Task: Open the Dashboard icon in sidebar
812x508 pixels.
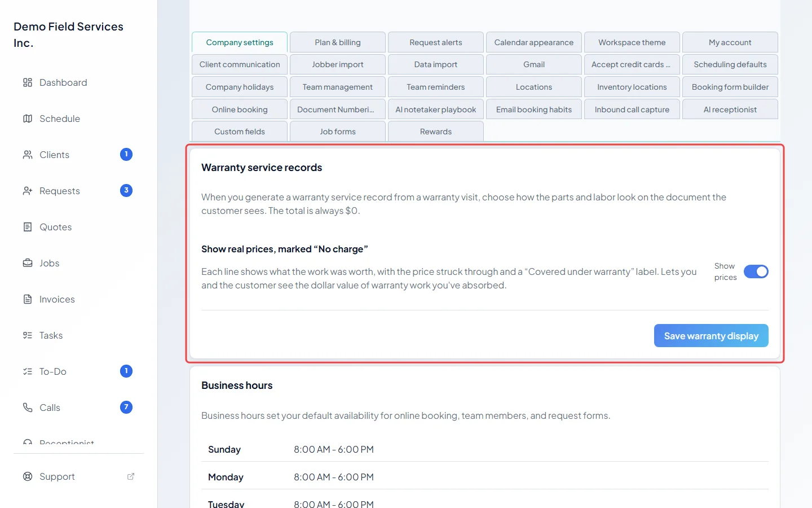Action: [x=28, y=82]
